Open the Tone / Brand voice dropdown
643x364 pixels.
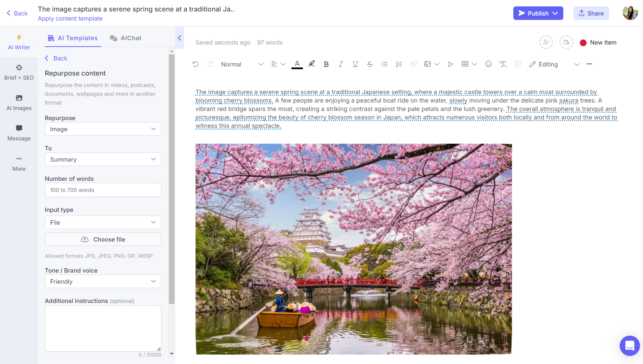103,281
